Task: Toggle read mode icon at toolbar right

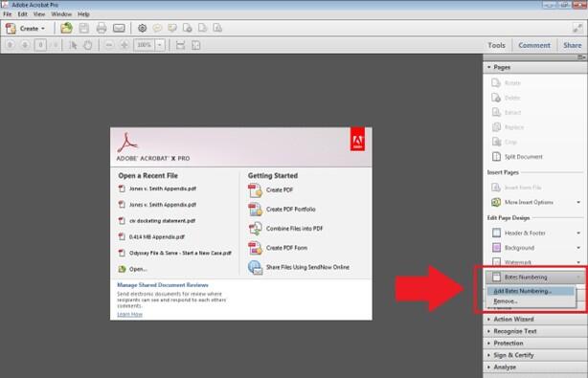Action: (x=577, y=28)
